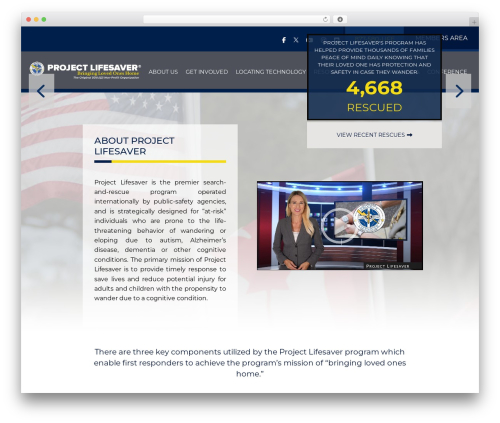
Task: Click the About Project Lifesaver heading
Action: (x=134, y=146)
